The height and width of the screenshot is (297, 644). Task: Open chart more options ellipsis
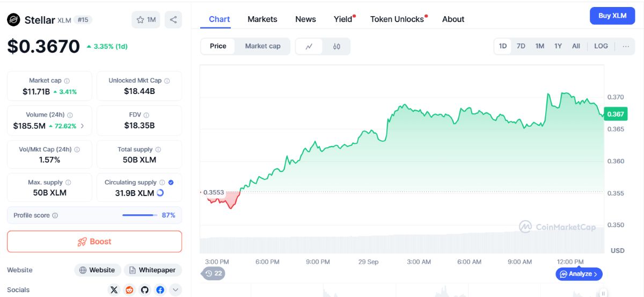coord(626,46)
